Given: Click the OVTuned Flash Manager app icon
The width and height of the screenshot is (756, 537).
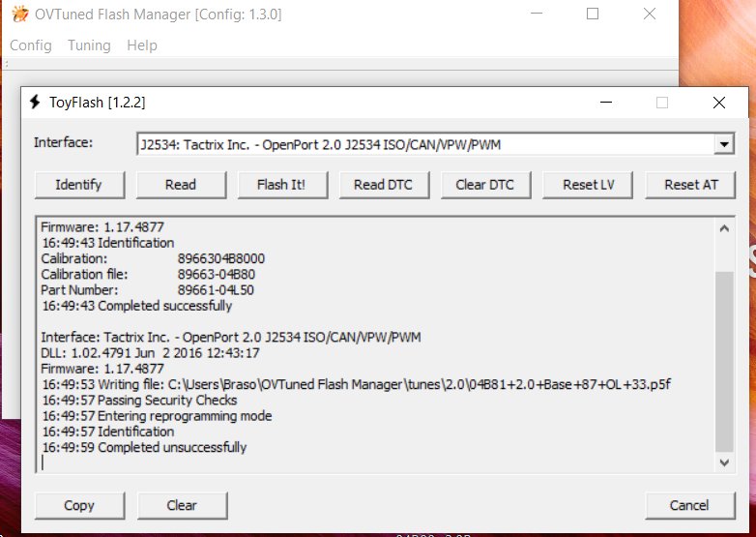Looking at the screenshot, I should (x=19, y=14).
